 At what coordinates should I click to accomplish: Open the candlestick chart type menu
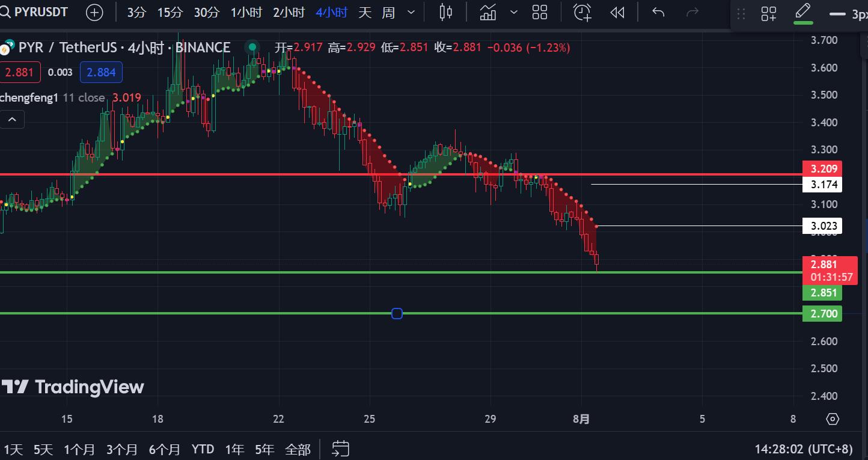coord(445,12)
